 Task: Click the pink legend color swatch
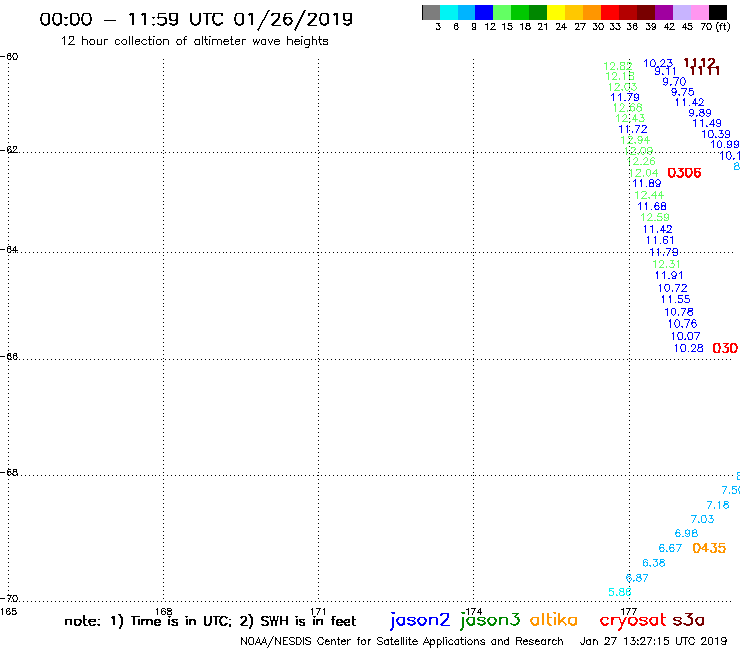[x=699, y=12]
